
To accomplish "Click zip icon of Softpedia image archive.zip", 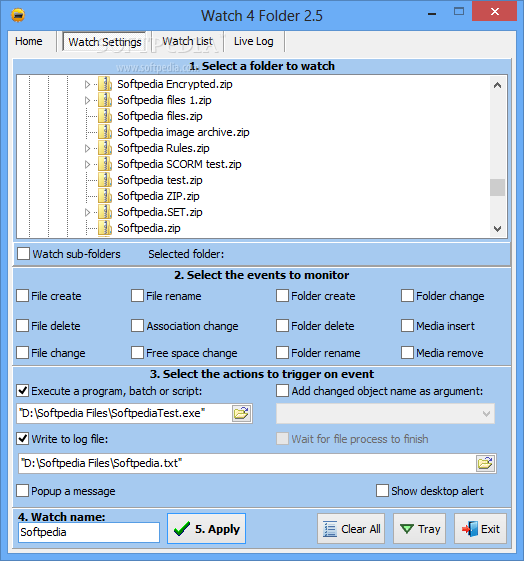I will [105, 132].
